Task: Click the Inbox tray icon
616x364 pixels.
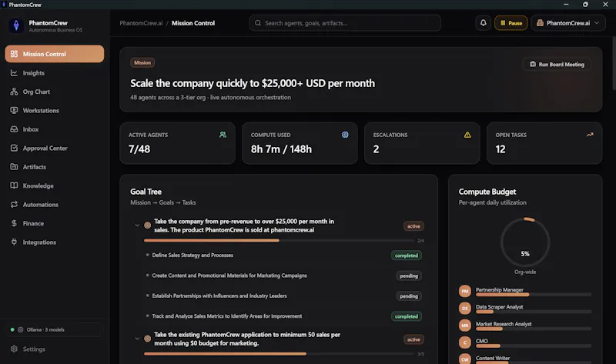Action: click(x=14, y=129)
